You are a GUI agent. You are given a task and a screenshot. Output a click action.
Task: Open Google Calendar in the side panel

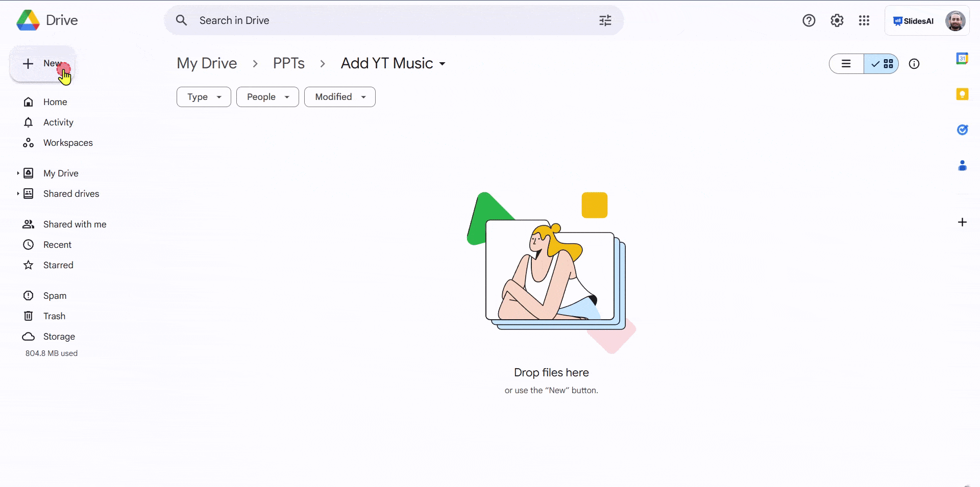(x=963, y=58)
